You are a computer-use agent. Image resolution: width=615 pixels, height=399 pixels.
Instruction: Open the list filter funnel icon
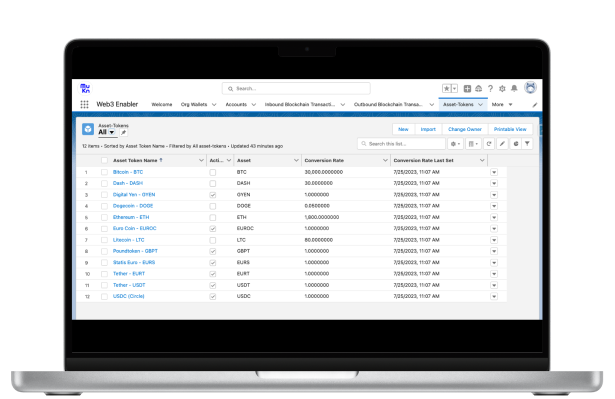[x=528, y=144]
